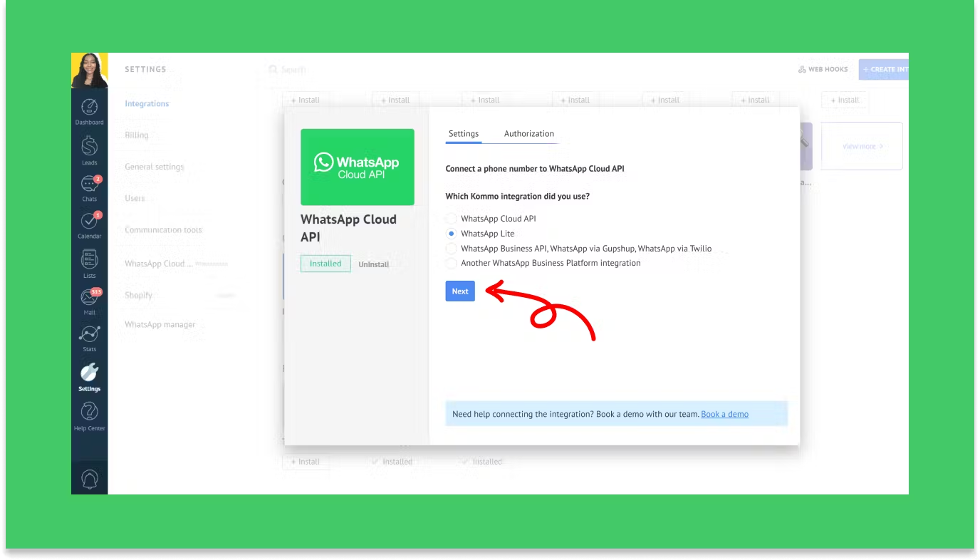The width and height of the screenshot is (980, 560).
Task: Open Communication tools menu item
Action: click(163, 230)
